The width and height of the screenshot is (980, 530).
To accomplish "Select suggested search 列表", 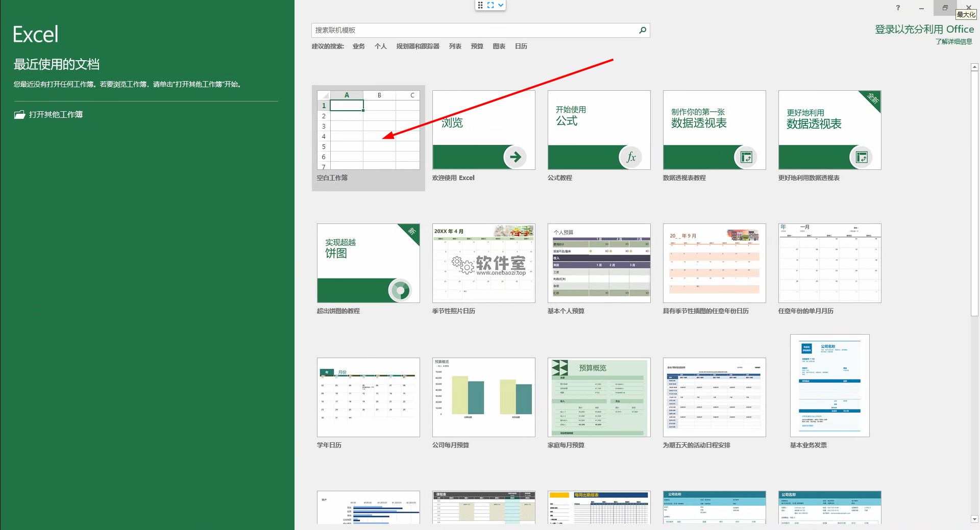I will pos(455,46).
